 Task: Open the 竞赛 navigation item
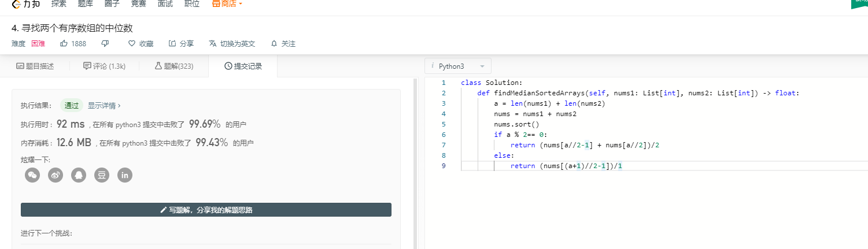click(x=138, y=3)
